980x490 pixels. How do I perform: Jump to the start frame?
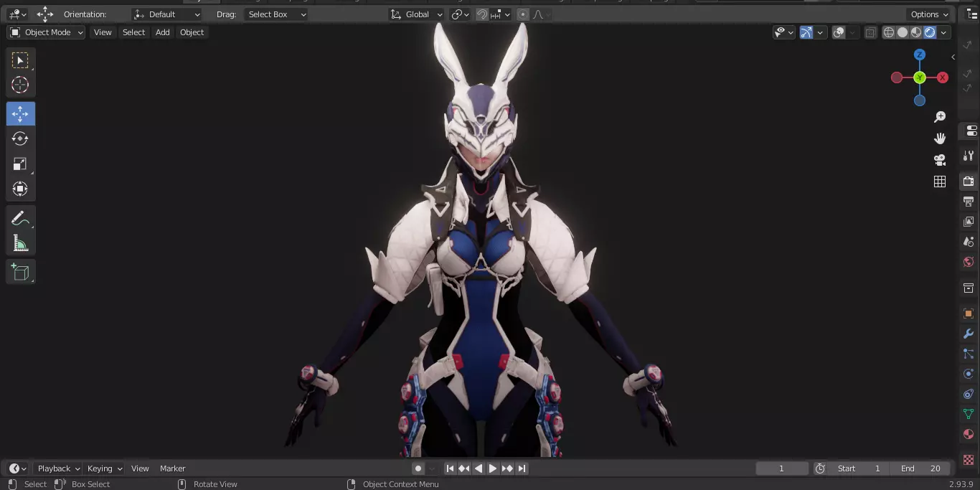[450, 468]
